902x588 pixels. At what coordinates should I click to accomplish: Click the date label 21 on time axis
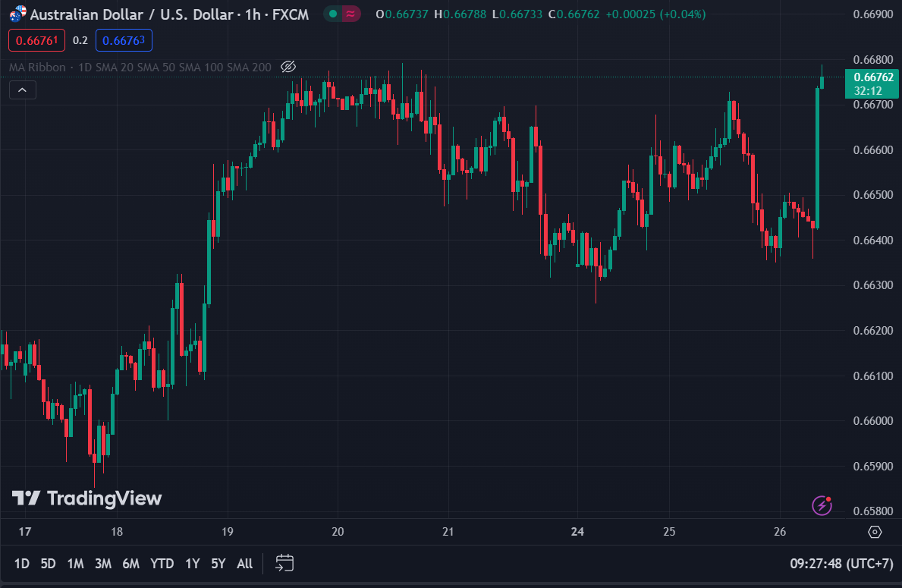(x=448, y=532)
